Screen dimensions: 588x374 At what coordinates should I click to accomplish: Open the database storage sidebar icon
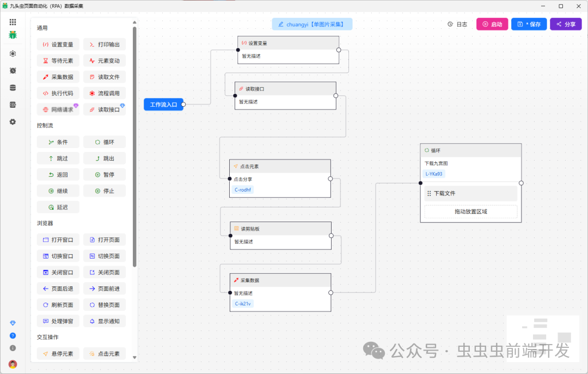pos(13,88)
